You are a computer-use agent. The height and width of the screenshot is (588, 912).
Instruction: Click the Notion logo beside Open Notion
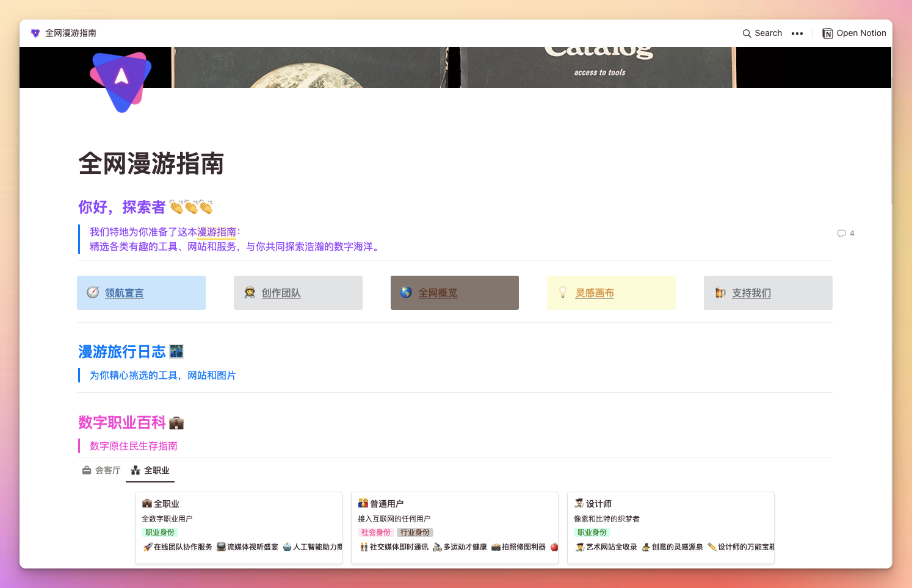pyautogui.click(x=827, y=34)
